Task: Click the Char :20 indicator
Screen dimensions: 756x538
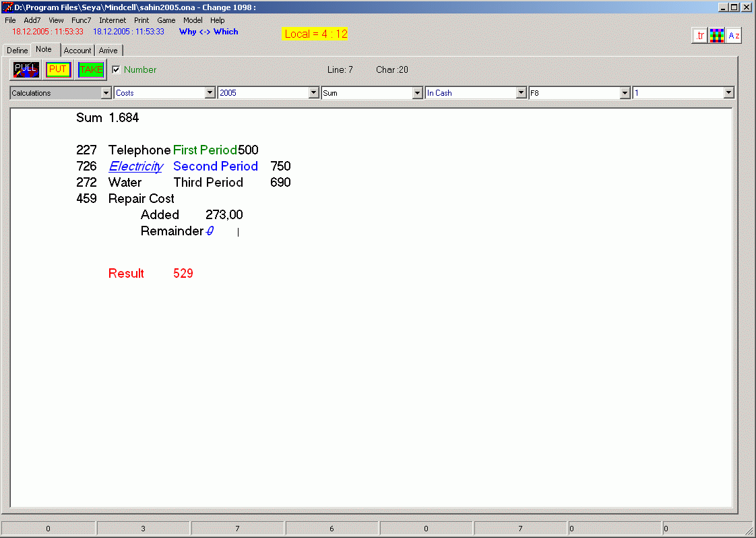Action: click(x=392, y=70)
